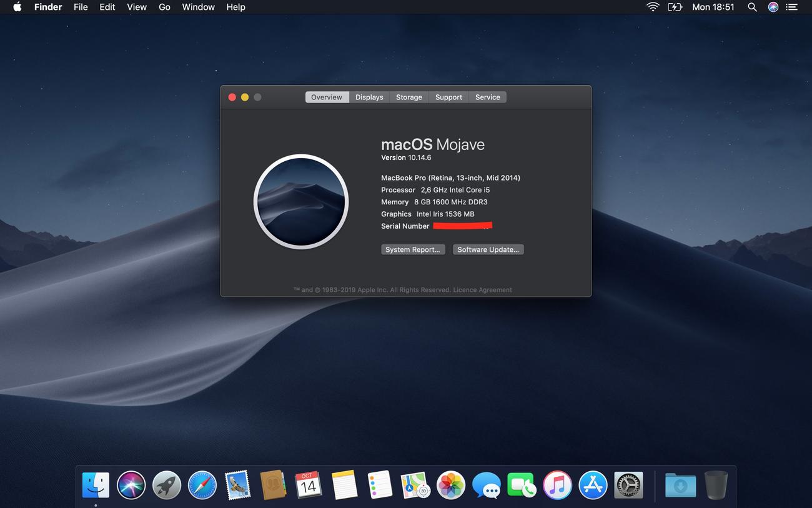Open Finder from the dock
This screenshot has width=812, height=508.
[96, 485]
